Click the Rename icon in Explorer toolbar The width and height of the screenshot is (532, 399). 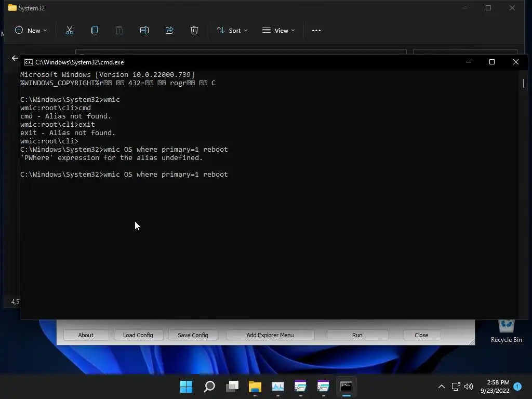coord(144,31)
